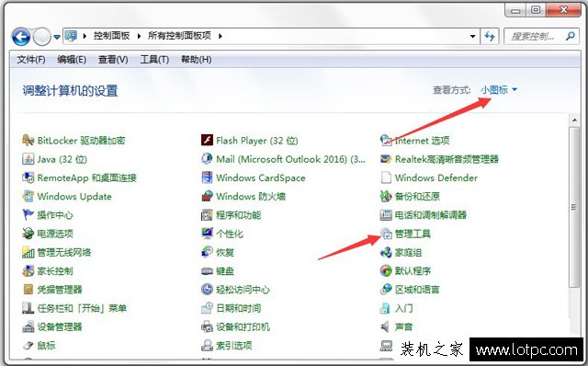Click the 键盘 keyboard icon
The width and height of the screenshot is (588, 366).
point(207,270)
